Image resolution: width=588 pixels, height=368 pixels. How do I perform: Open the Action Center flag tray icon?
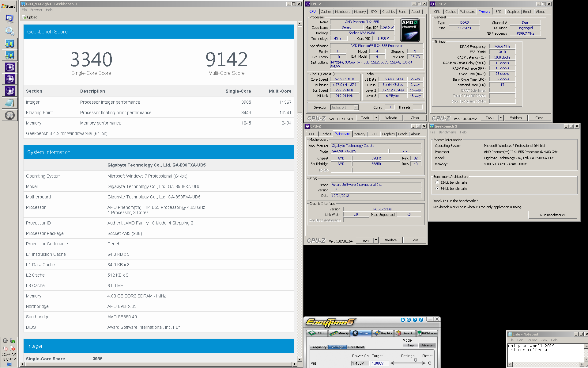(x=13, y=348)
